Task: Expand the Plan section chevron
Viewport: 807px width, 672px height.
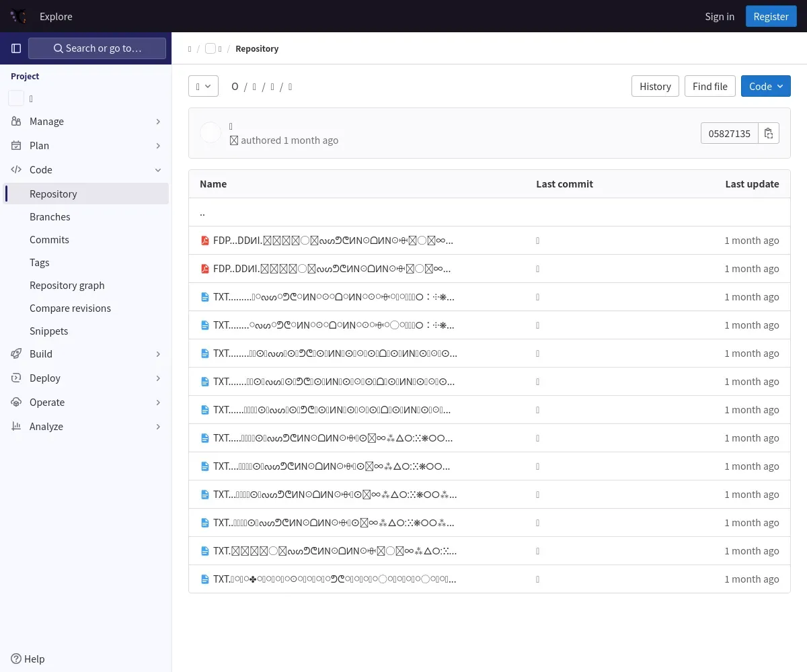Action: click(158, 145)
